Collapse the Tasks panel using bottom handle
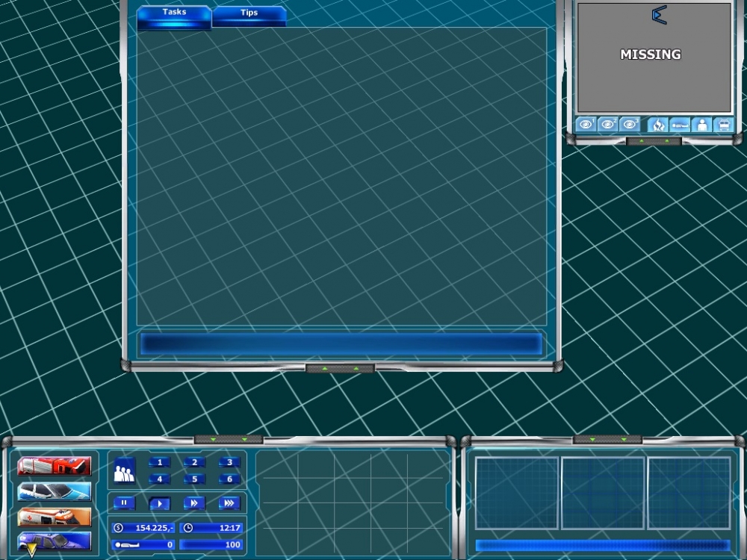747x560 pixels. coord(340,368)
